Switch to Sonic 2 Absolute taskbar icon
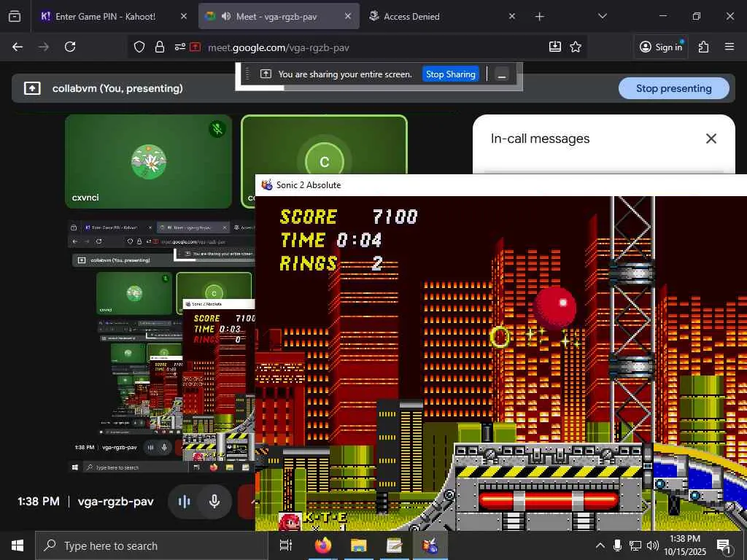747x560 pixels. click(x=430, y=545)
